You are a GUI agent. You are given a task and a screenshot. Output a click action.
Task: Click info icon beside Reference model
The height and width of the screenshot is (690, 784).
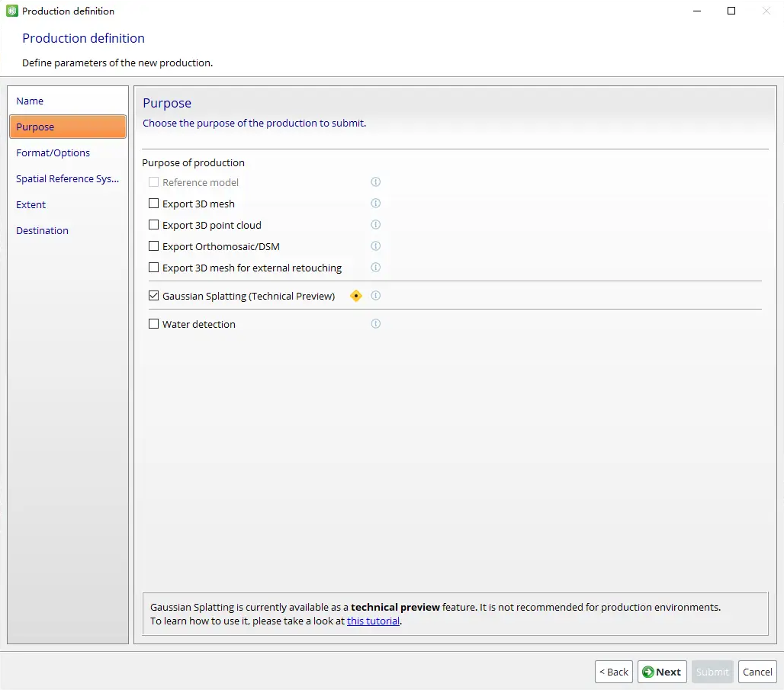click(x=375, y=182)
